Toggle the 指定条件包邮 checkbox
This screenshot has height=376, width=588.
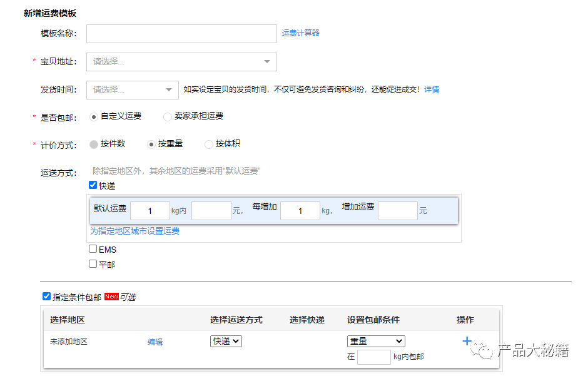(46, 297)
